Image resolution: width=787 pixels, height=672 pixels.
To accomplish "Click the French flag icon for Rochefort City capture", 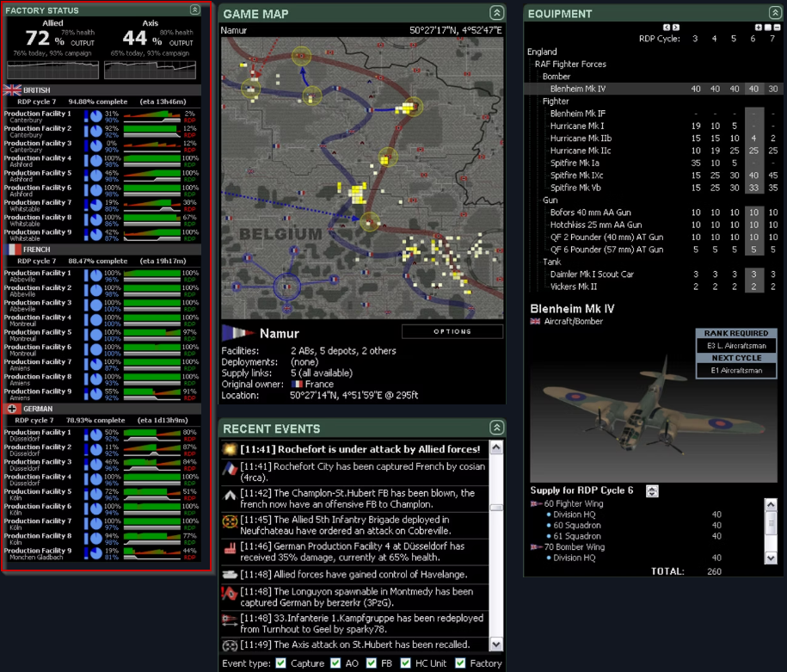I will click(x=230, y=469).
